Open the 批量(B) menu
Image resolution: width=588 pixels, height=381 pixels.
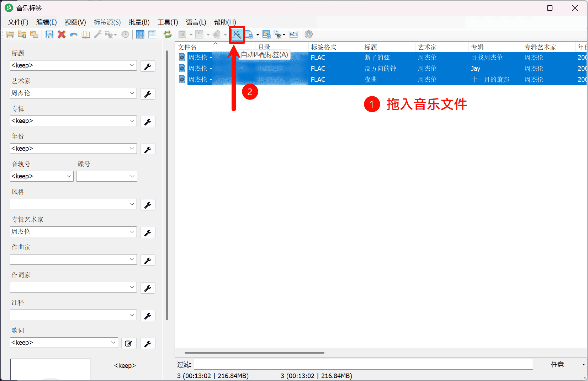(139, 22)
